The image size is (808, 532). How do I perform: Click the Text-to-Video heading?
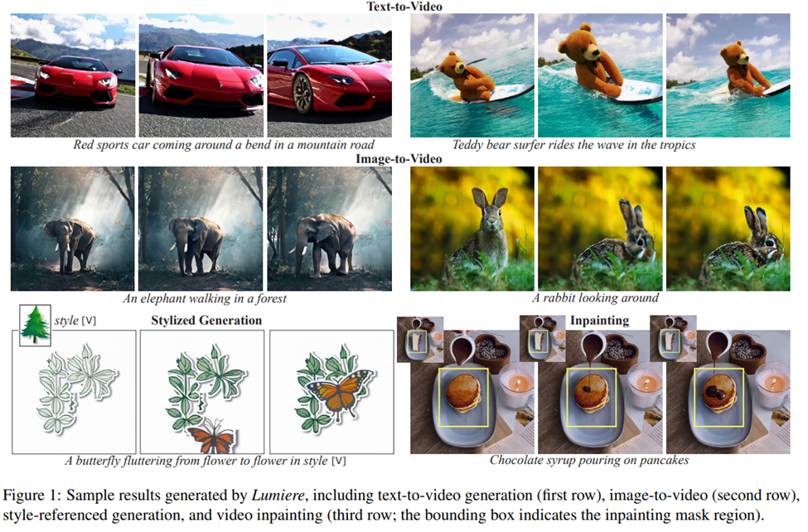pos(404,6)
